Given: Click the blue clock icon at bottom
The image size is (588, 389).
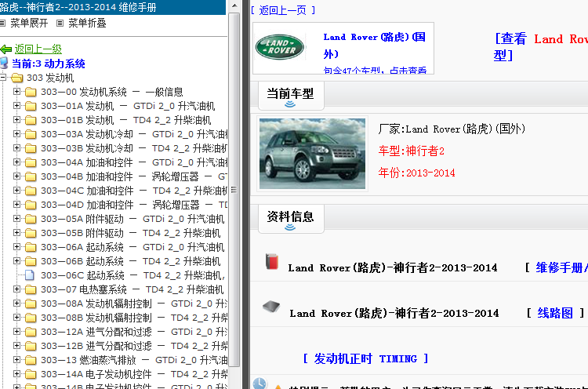Looking at the screenshot, I should (260, 384).
